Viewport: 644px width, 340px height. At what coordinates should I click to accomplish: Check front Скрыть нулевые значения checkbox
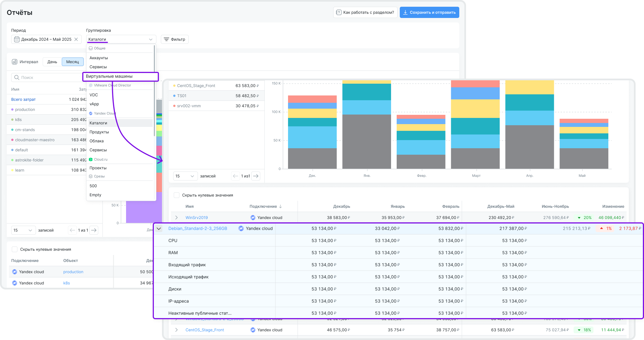(177, 195)
